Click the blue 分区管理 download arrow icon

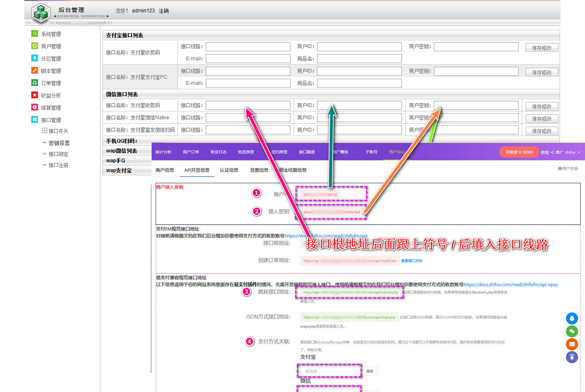35,59
